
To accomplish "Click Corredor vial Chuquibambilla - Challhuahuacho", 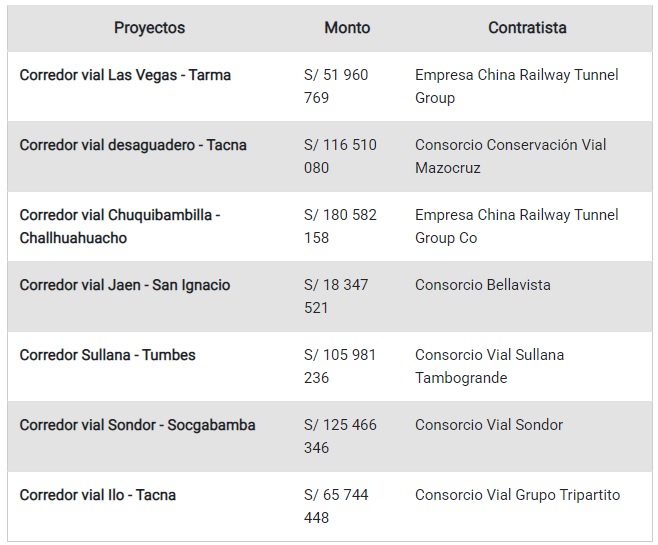I will [x=120, y=226].
